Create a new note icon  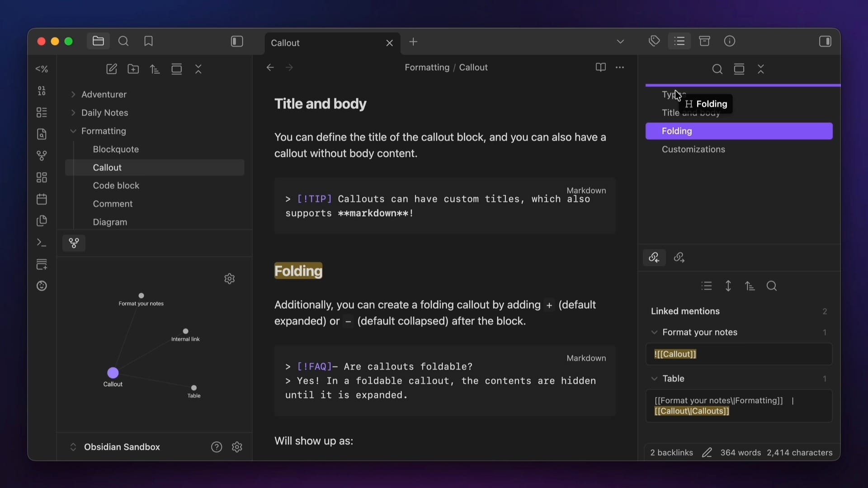pyautogui.click(x=111, y=69)
